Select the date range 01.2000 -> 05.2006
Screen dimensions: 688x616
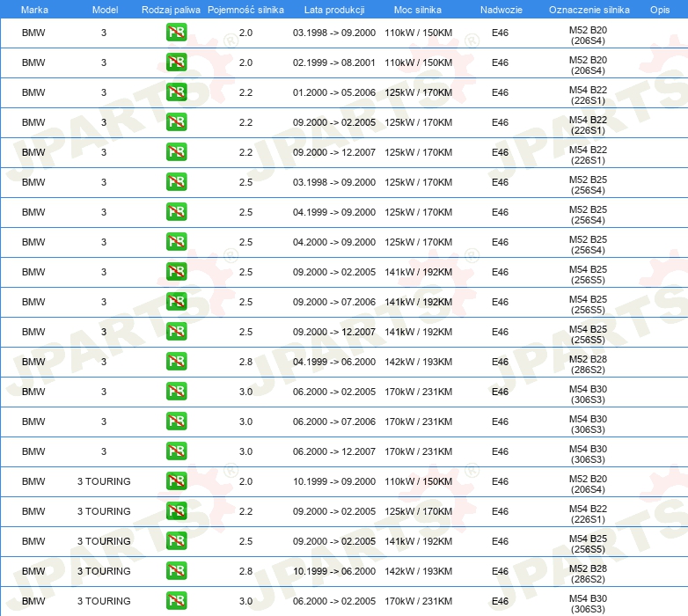[334, 92]
